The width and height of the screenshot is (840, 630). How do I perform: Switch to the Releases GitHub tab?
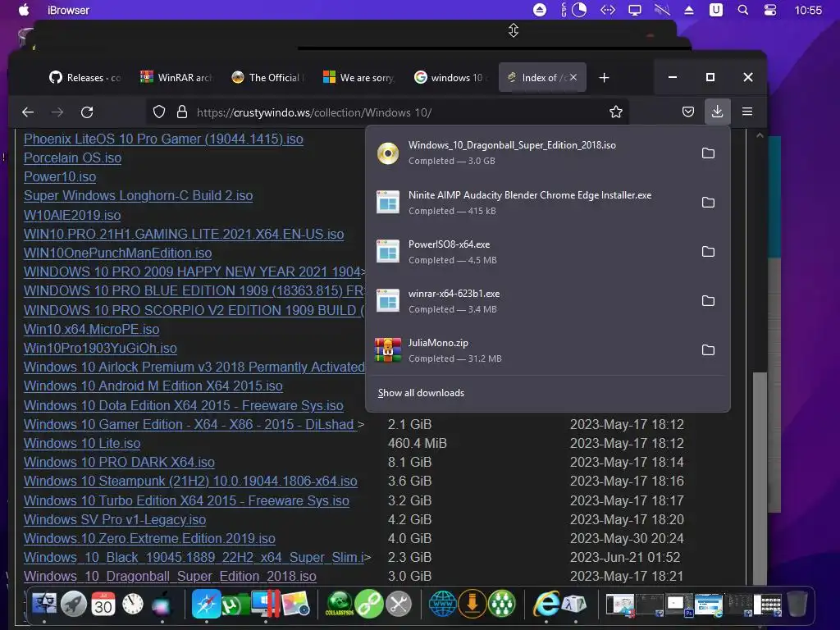click(85, 78)
